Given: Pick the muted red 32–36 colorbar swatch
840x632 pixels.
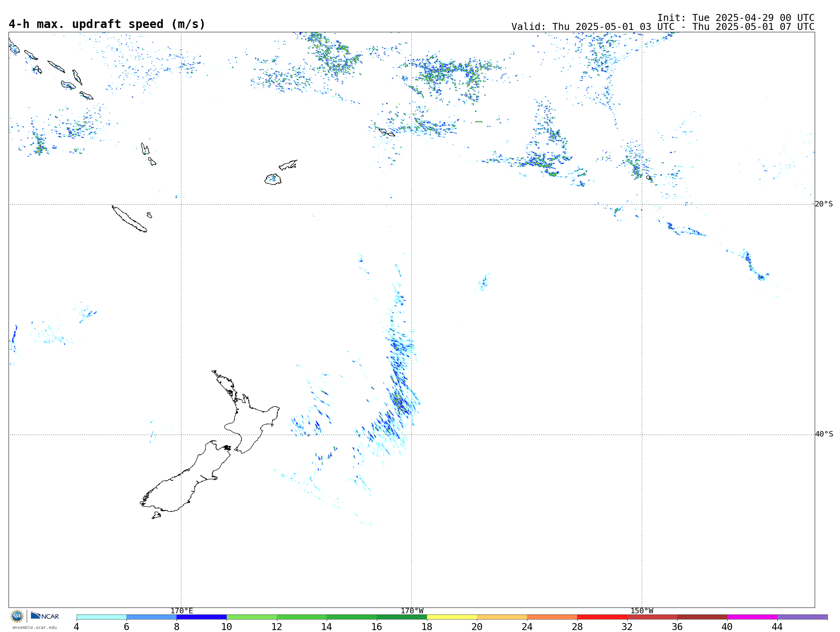Looking at the screenshot, I should point(652,617).
